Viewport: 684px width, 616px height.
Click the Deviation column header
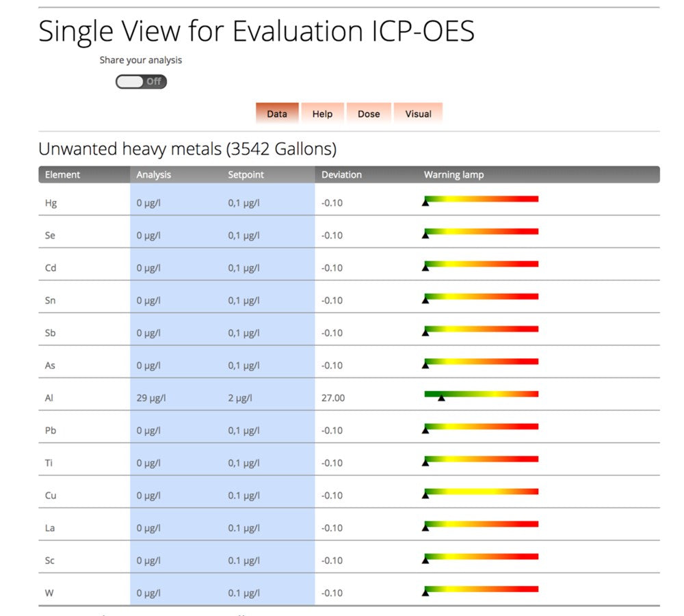(341, 174)
